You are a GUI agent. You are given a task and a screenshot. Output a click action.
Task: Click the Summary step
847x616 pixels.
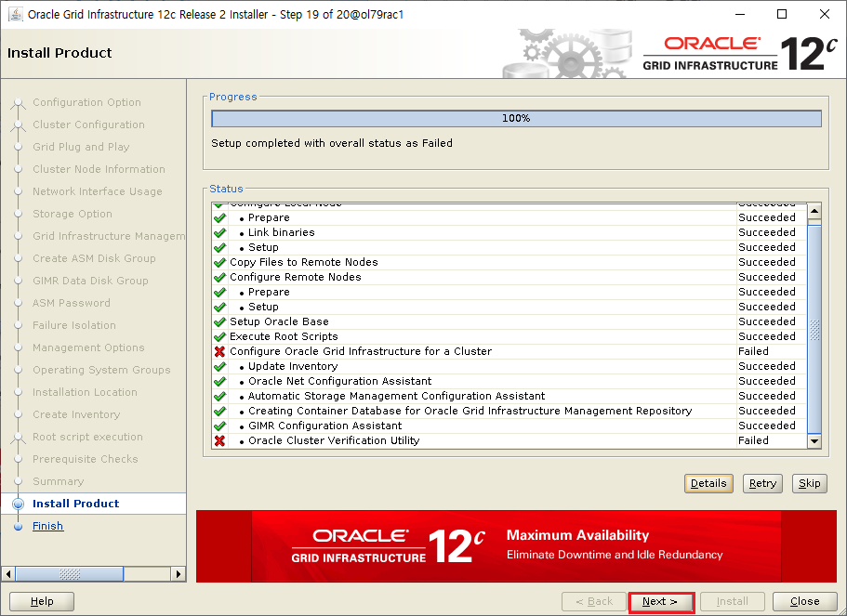(x=58, y=481)
